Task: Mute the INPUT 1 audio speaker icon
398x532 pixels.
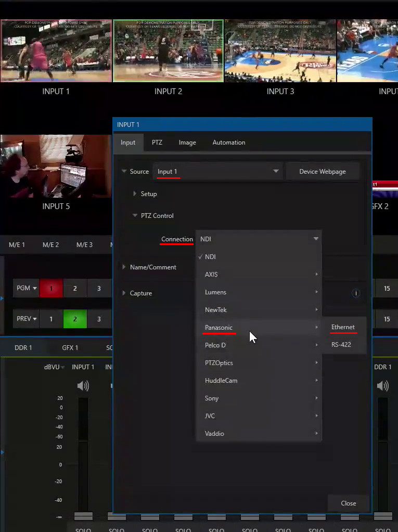Action: pyautogui.click(x=83, y=386)
